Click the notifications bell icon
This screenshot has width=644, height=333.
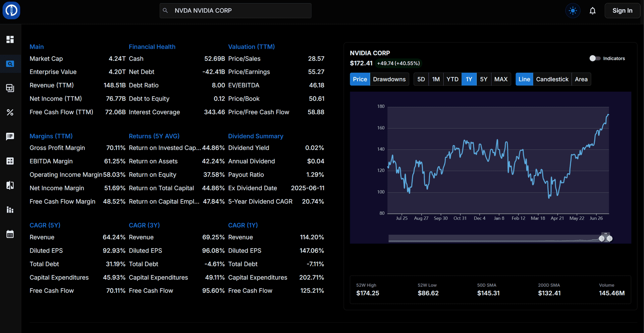tap(593, 10)
